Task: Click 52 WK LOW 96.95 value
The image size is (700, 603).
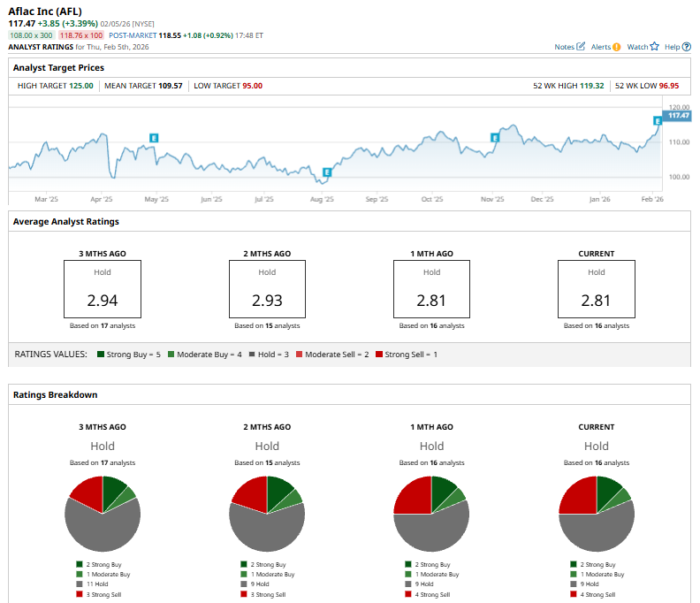Action: [669, 86]
